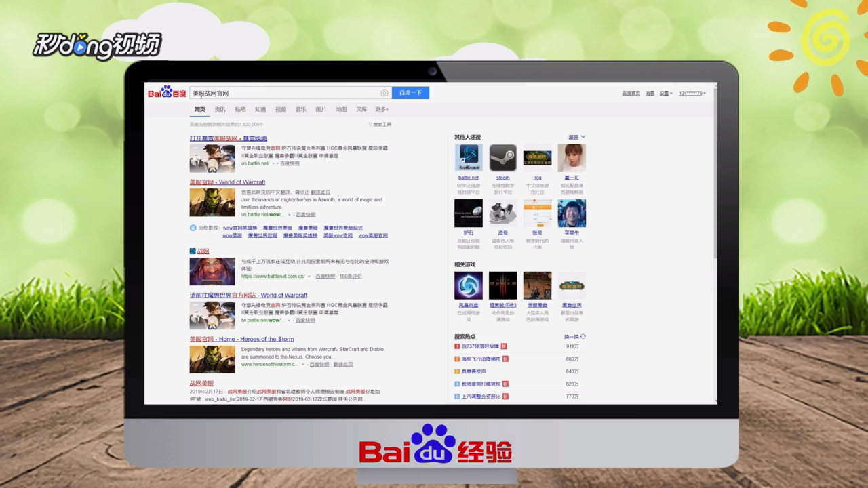The height and width of the screenshot is (488, 868).
Task: Open the 搜索工具 filter
Action: [380, 125]
